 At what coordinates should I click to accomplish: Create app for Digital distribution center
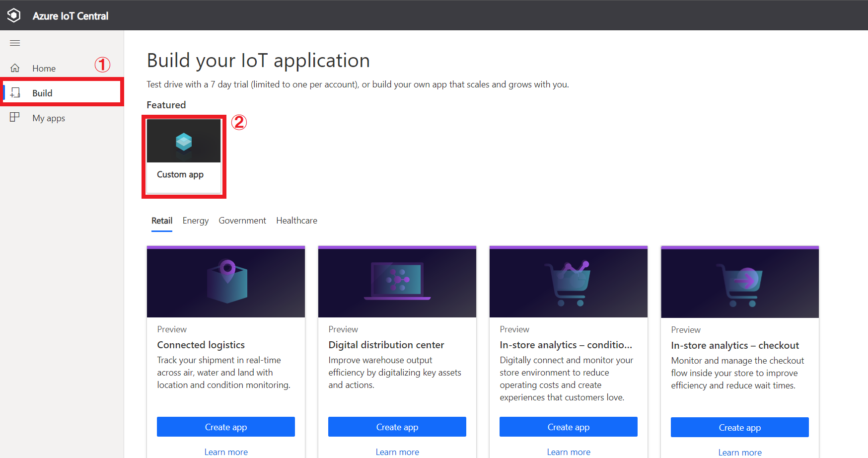click(397, 427)
